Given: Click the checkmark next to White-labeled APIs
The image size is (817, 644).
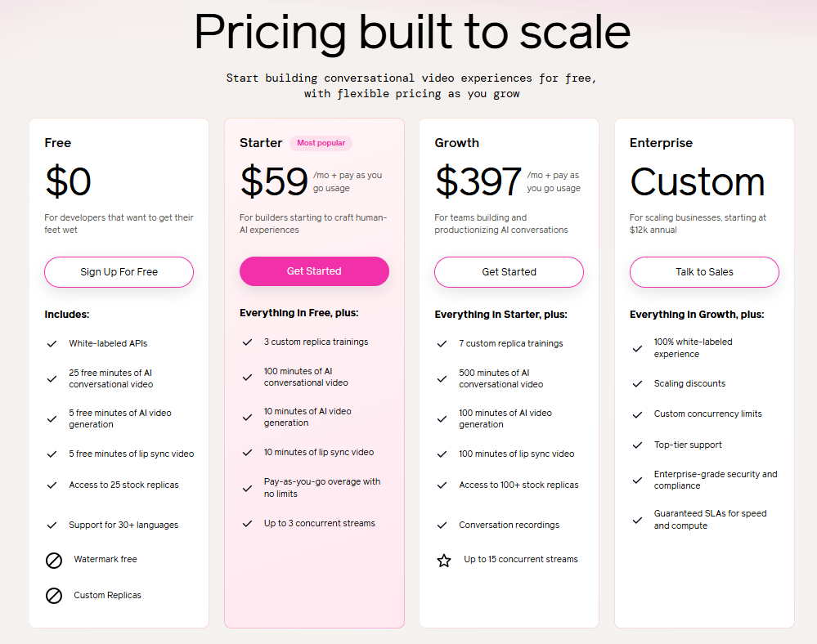Looking at the screenshot, I should [52, 343].
